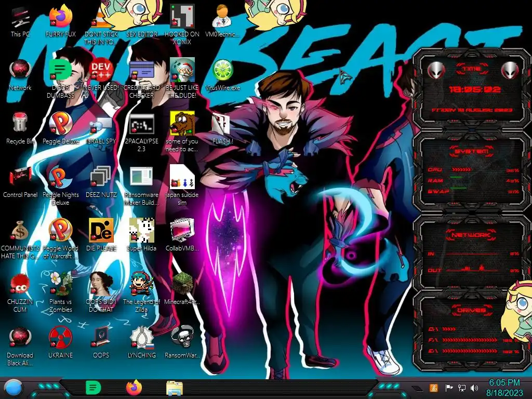Viewport: 532px width, 399px height.
Task: Open the money bag COMMUNISTS HATE THIS icon
Action: coord(20,231)
